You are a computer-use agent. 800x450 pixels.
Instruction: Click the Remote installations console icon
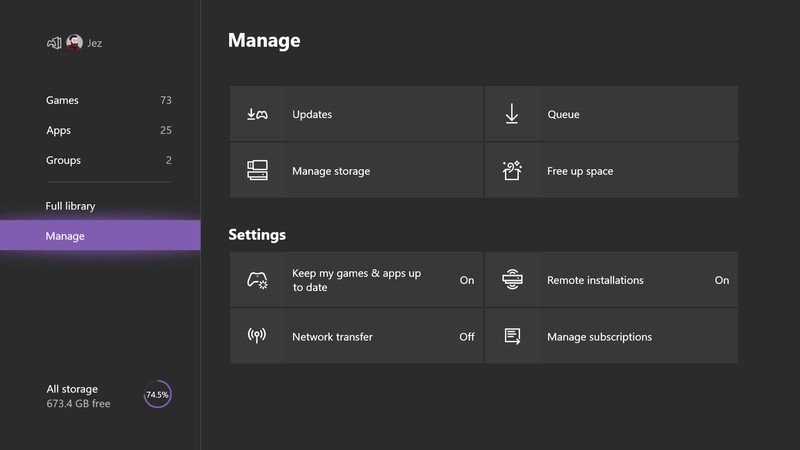pos(511,280)
